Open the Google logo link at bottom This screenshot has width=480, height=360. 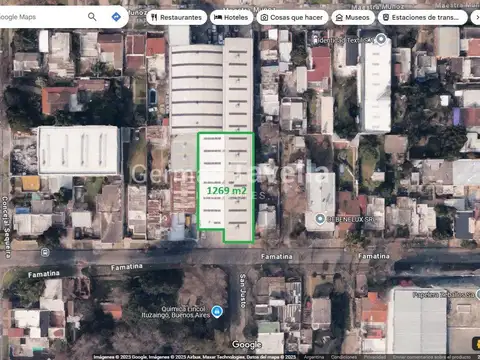click(247, 344)
